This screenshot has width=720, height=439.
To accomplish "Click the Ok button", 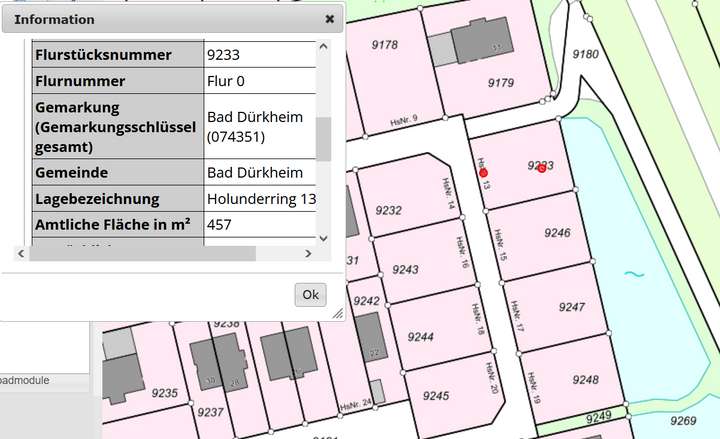I will click(x=310, y=294).
